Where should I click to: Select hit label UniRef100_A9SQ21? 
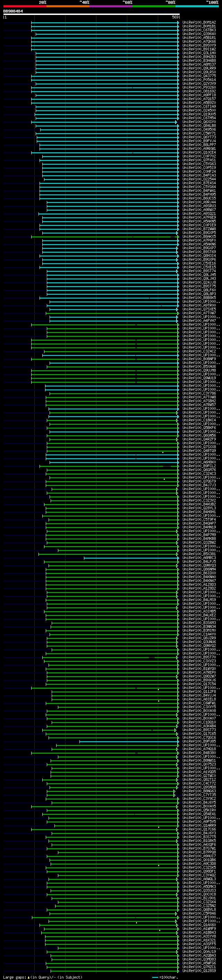coord(199,213)
